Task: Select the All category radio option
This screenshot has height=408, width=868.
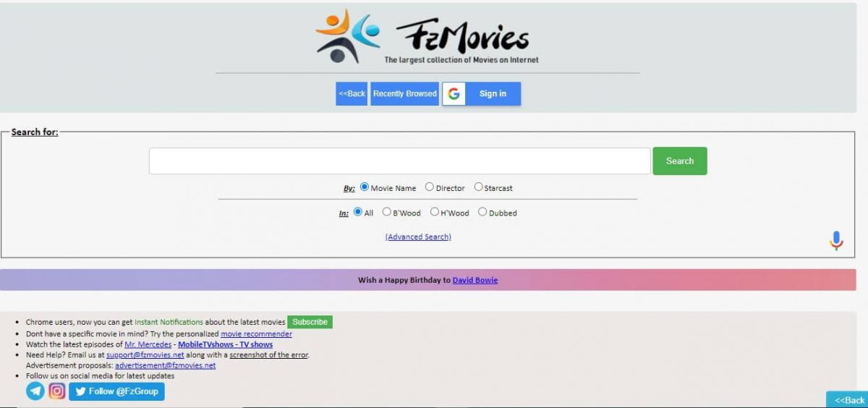Action: pyautogui.click(x=358, y=212)
